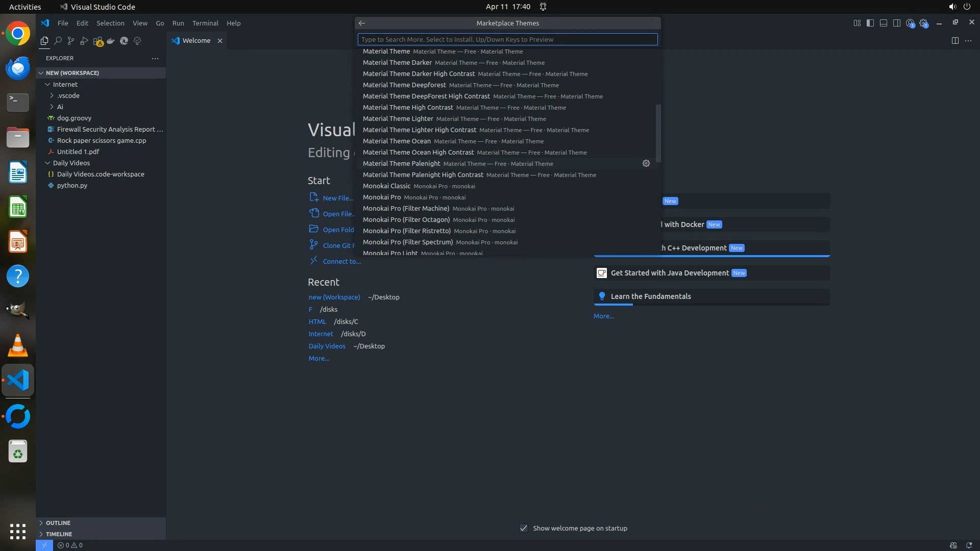Expand the .vscode folder
Screen dimensions: 980x551
[x=68, y=95]
